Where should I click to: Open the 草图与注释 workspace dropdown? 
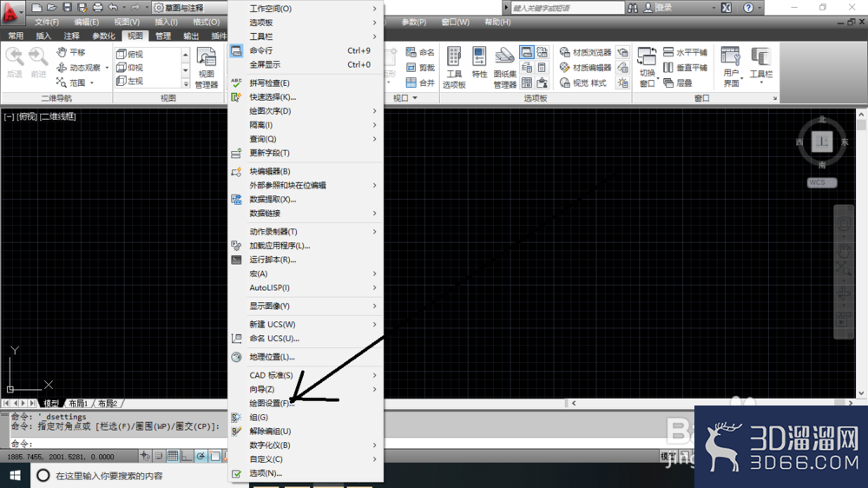point(188,8)
